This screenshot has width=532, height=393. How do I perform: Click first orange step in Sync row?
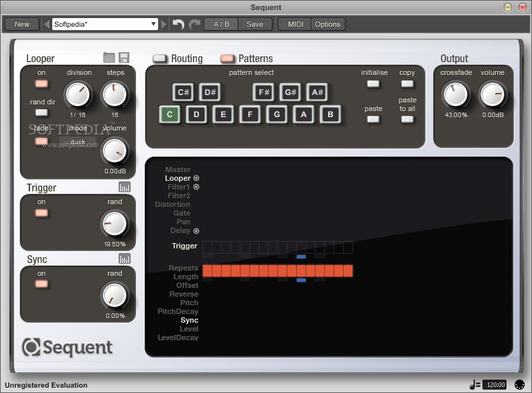tap(207, 271)
